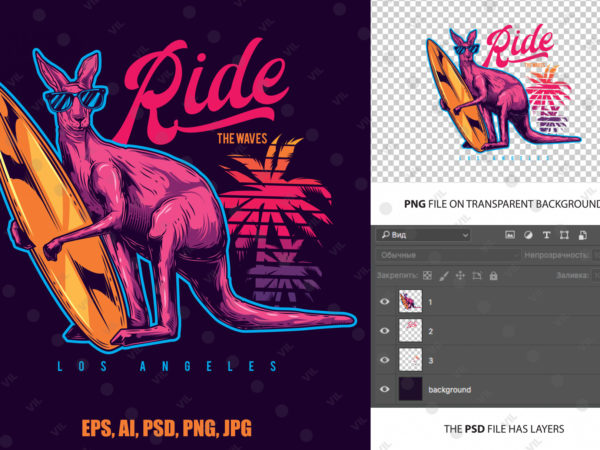Viewport: 600px width, 450px height.
Task: Hide layer 2 using its eye icon
Action: click(x=385, y=331)
